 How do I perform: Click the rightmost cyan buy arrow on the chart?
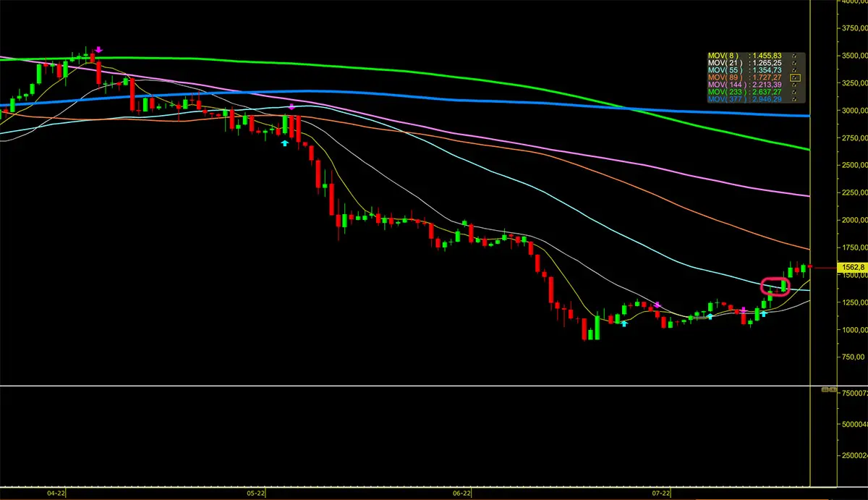coord(763,313)
